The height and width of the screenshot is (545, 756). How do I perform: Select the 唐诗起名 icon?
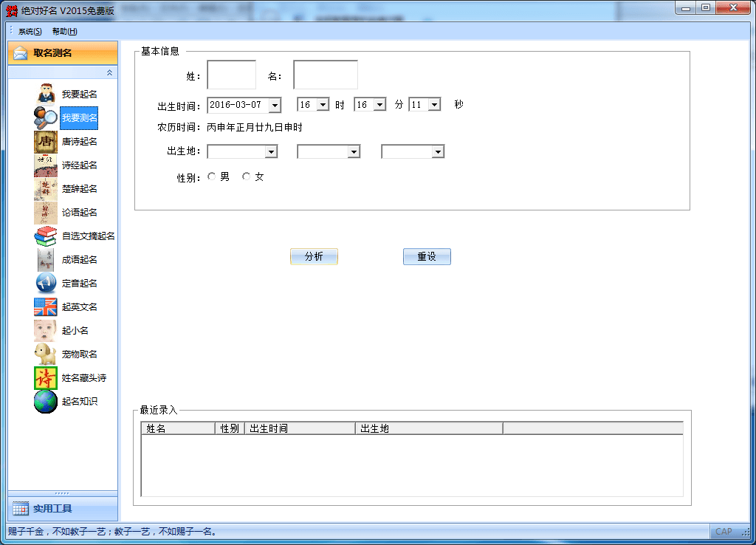coord(46,142)
